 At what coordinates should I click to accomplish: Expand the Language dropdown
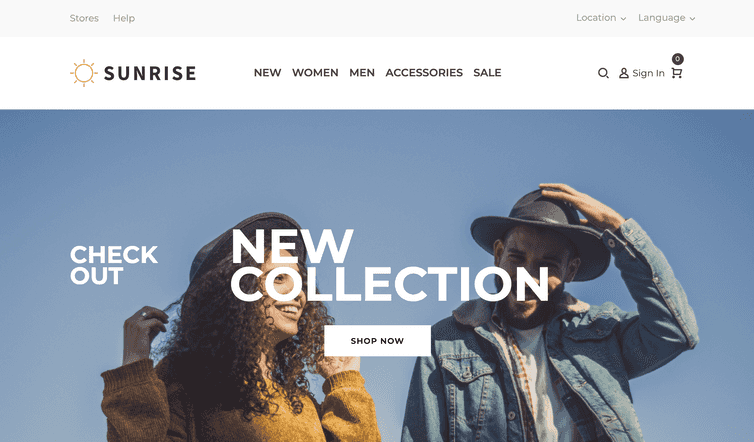(666, 18)
